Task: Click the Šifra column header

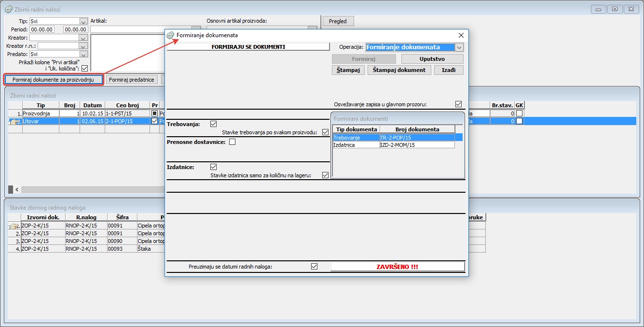Action: (122, 217)
